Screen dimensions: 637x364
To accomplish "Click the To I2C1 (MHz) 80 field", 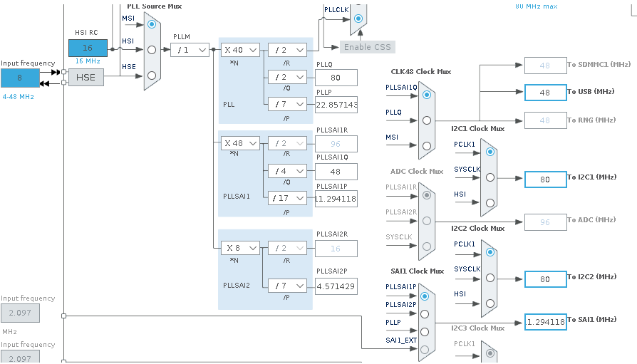I will click(x=545, y=180).
